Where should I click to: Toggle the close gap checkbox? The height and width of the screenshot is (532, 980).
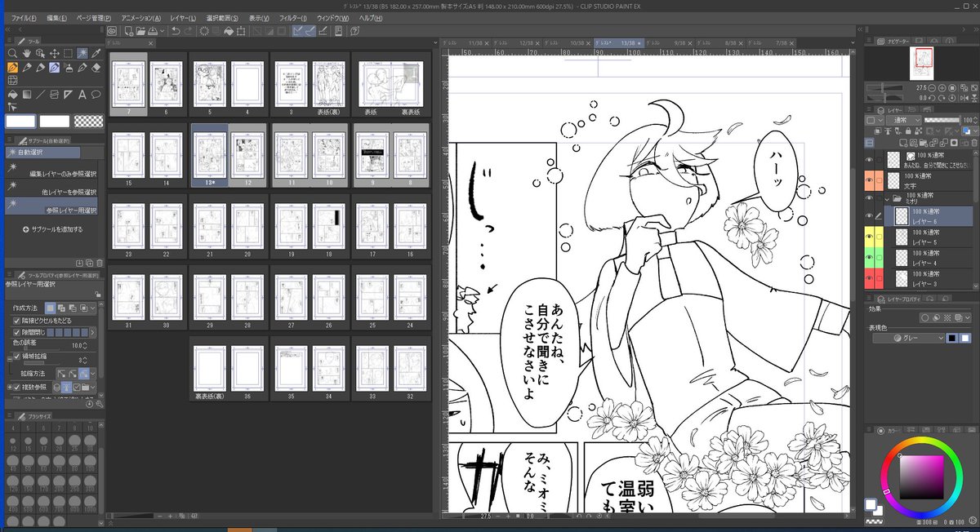(16, 332)
